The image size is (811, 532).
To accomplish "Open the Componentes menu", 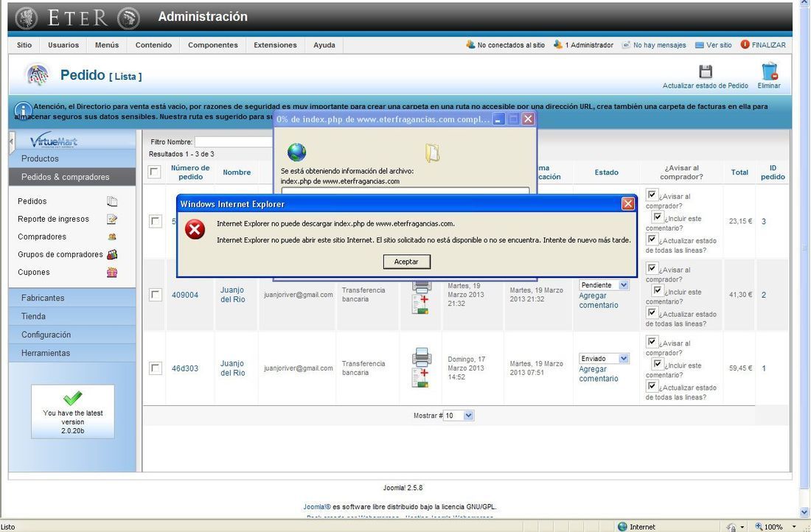I will 213,45.
